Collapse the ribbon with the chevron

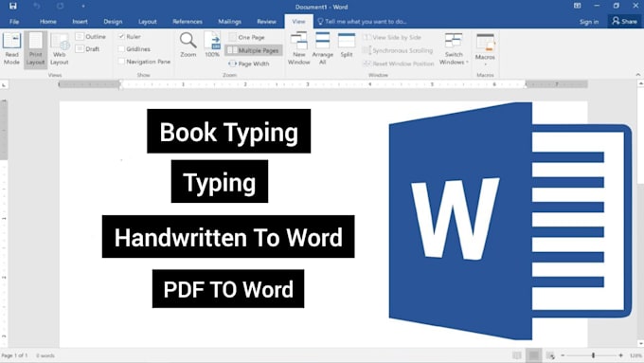click(x=637, y=75)
